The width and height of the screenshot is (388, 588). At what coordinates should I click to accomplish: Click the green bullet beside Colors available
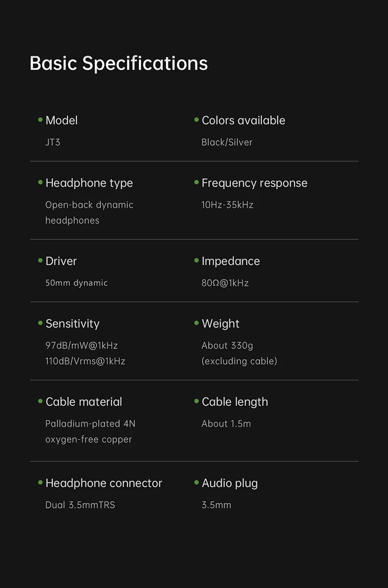tap(196, 120)
